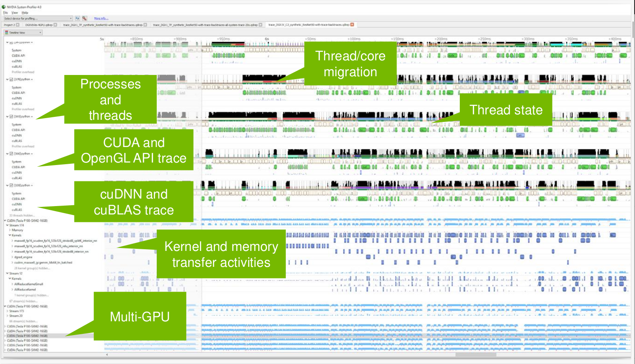The height and width of the screenshot is (364, 635).
Task: Click the More info... link
Action: coord(101,18)
